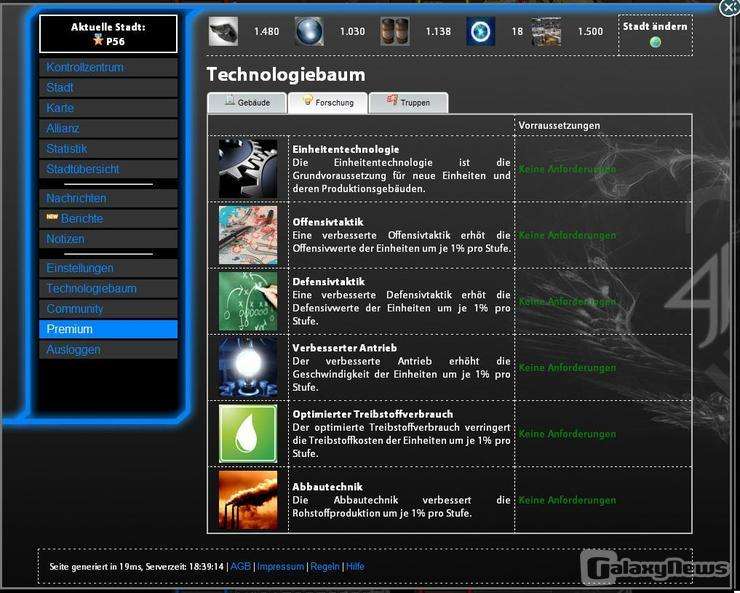Open the Community menu entry
Image resolution: width=740 pixels, height=593 pixels.
point(109,309)
